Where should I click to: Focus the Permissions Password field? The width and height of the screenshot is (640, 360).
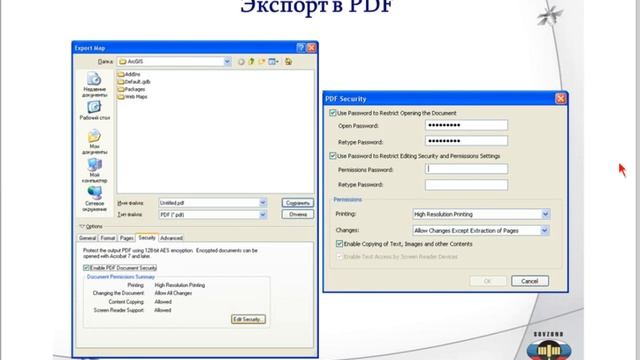coord(466,169)
